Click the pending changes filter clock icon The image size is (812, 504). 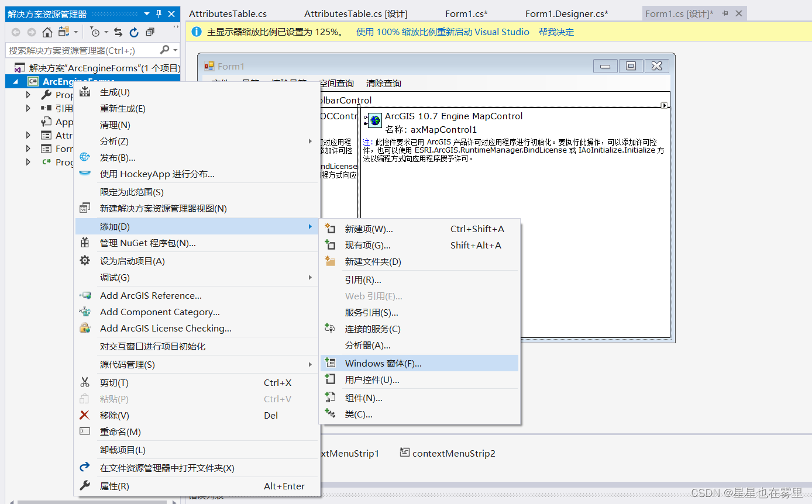[x=95, y=32]
